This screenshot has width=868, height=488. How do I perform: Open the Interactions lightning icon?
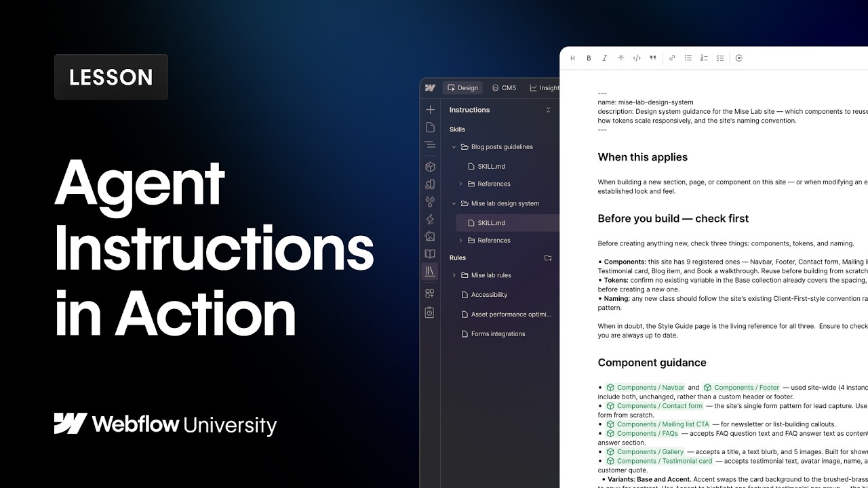click(x=430, y=220)
